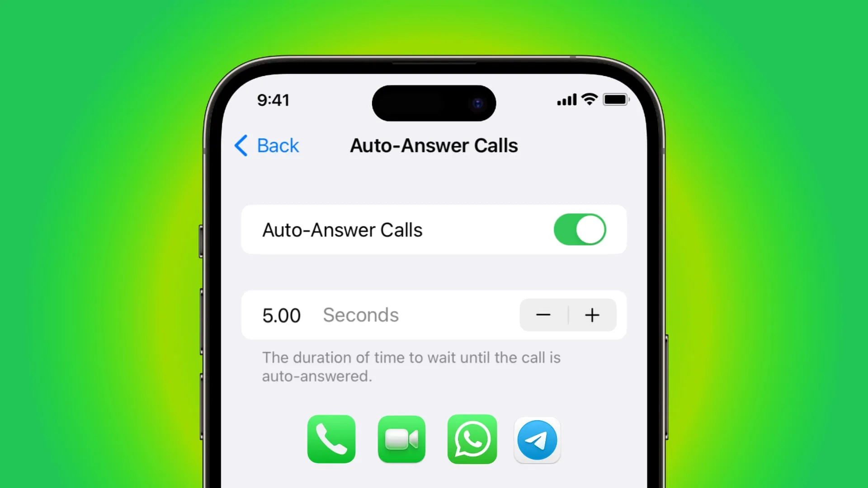868x488 pixels.
Task: Open Telegram from the icon
Action: [537, 439]
